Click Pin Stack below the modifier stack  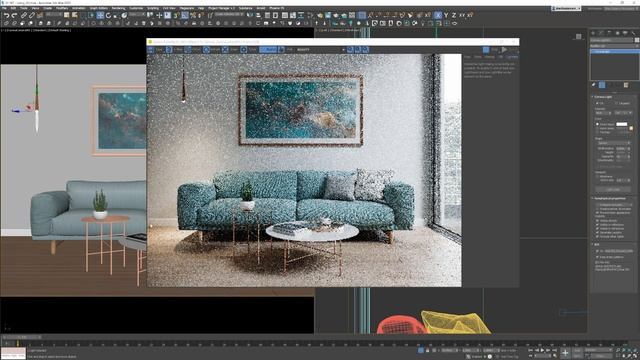click(x=593, y=85)
